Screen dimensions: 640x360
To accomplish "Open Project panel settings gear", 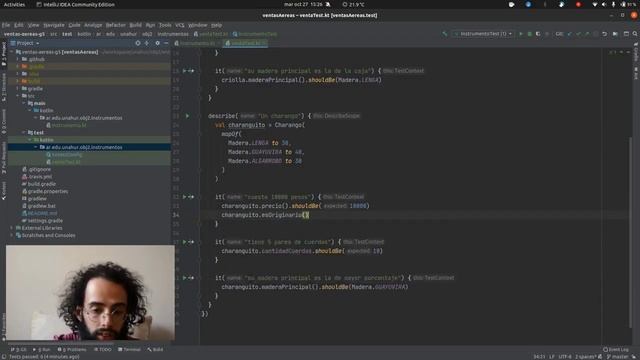I will point(158,43).
